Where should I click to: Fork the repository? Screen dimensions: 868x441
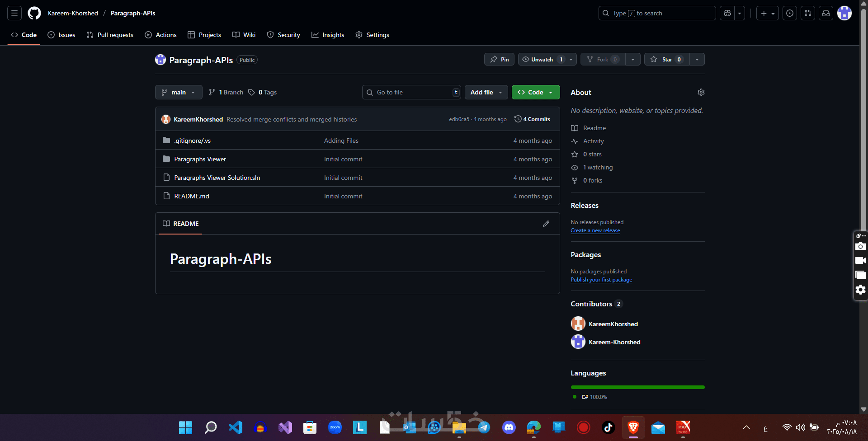coord(603,60)
